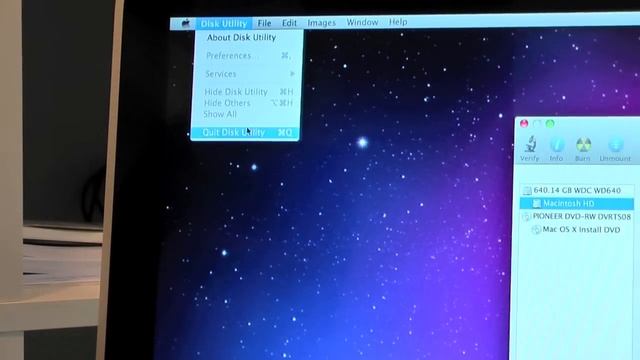The image size is (640, 360).
Task: Click the Disk Utility menu title
Action: coord(224,24)
